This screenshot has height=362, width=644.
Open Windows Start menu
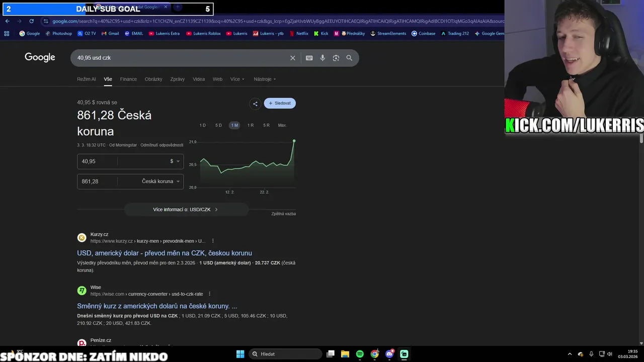click(x=240, y=354)
